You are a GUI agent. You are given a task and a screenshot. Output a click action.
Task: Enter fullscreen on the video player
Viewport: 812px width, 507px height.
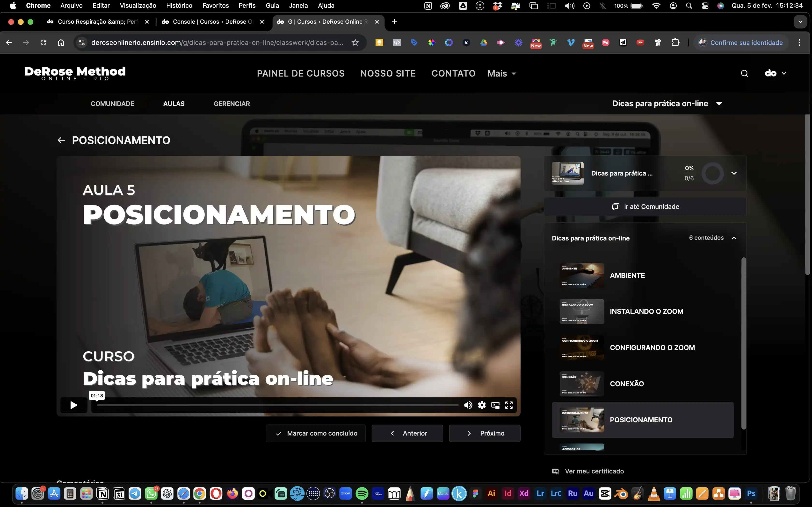point(509,405)
